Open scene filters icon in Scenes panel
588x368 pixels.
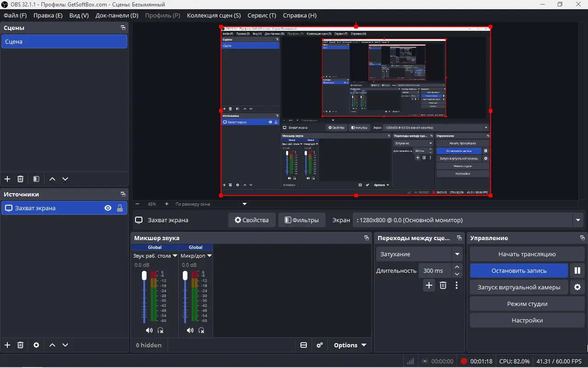[36, 179]
